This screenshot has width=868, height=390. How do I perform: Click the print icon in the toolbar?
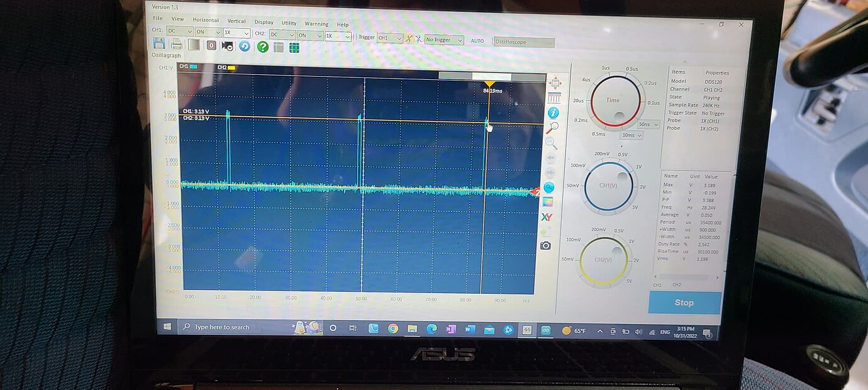177,43
